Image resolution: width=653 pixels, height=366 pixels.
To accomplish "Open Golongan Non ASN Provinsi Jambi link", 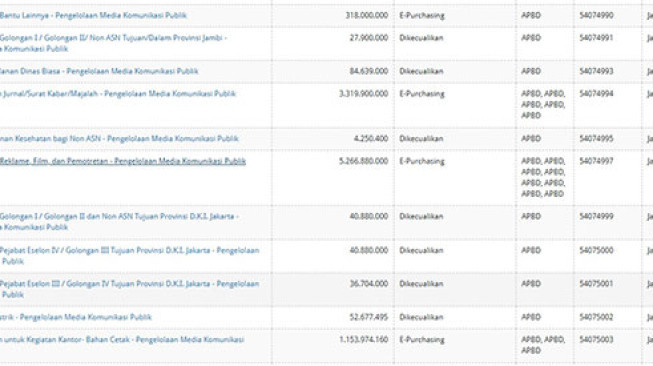I will (113, 43).
